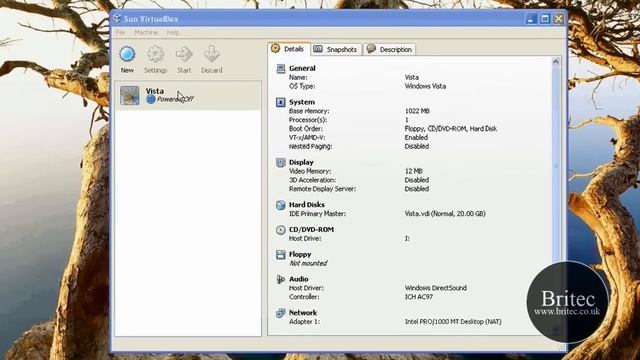Image resolution: width=640 pixels, height=360 pixels.
Task: Click the '3D Acceleration:' label
Action: 312,180
